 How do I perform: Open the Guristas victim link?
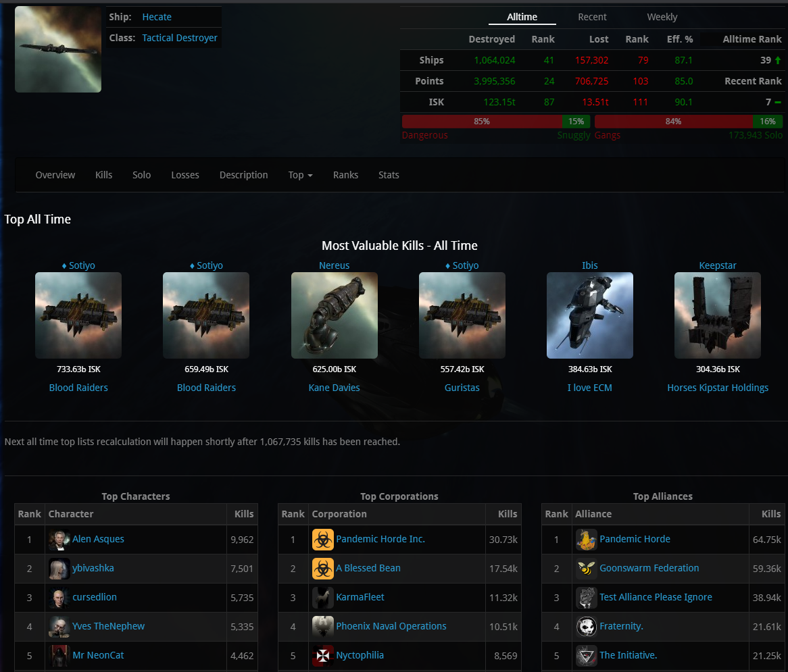click(462, 388)
